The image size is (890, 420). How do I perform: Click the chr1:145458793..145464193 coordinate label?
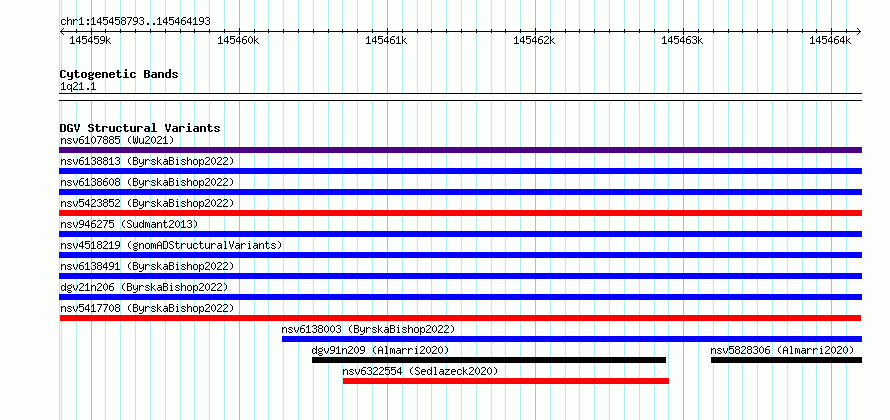[135, 21]
